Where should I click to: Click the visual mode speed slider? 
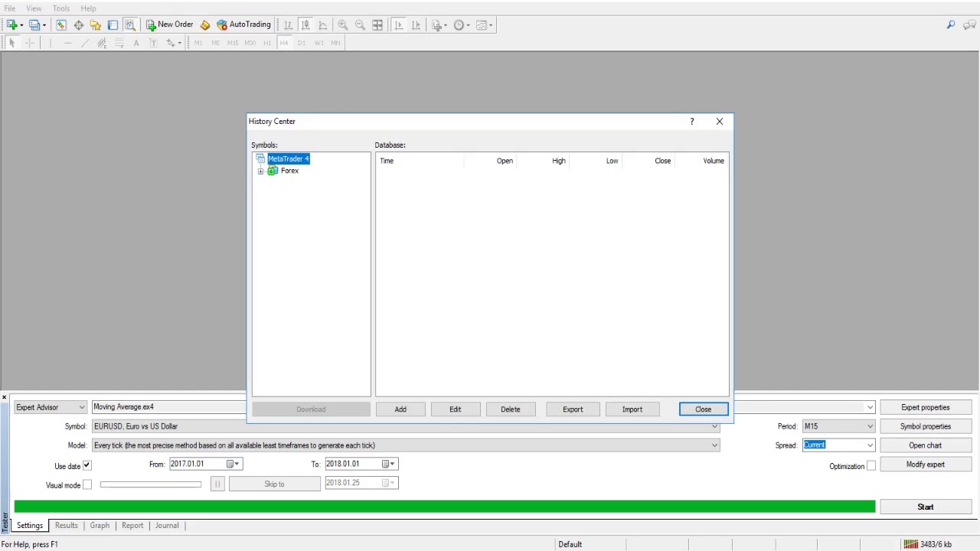[x=151, y=484]
